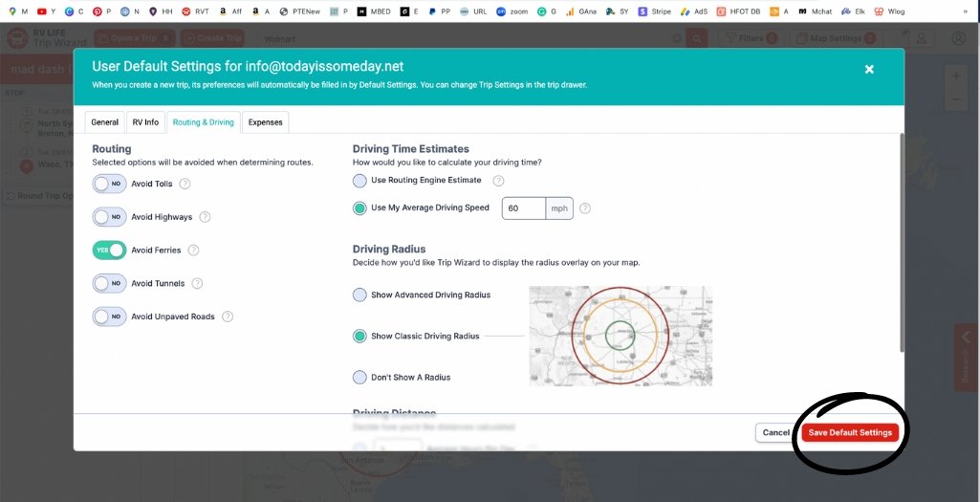The height and width of the screenshot is (502, 980).
Task: Toggle the Avoid Tolls switch
Action: point(109,184)
